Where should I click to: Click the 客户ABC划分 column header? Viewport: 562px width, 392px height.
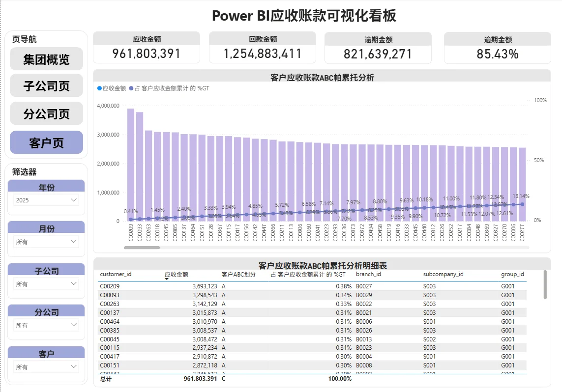(238, 275)
